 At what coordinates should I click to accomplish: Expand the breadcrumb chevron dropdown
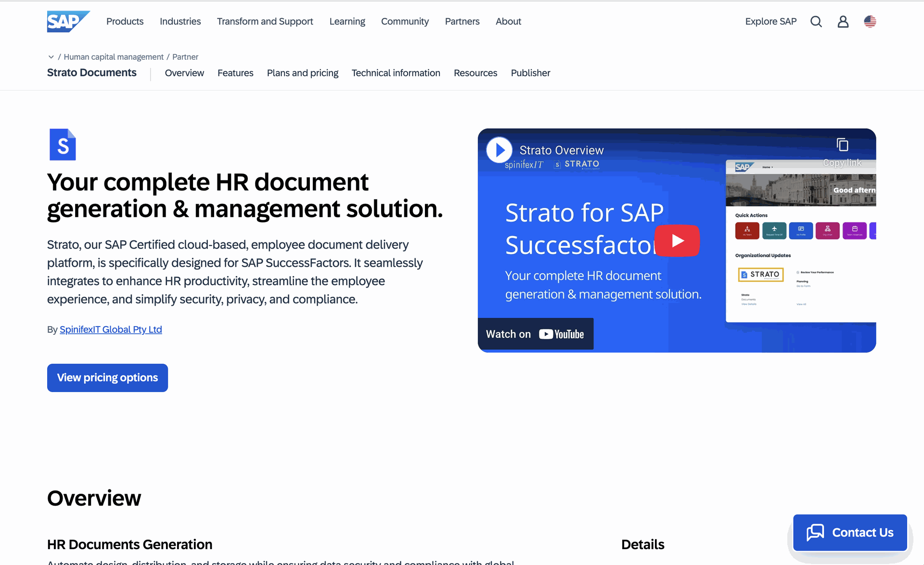[51, 57]
